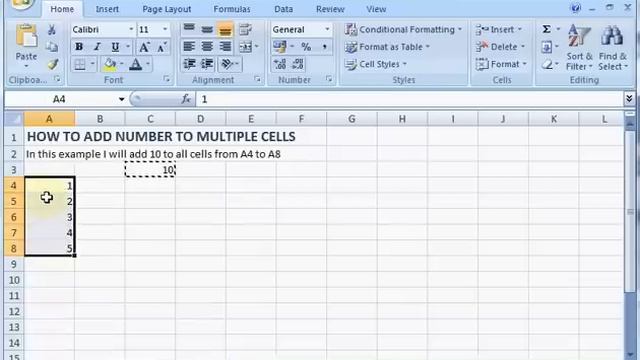
Task: Toggle Bold formatting
Action: click(x=79, y=47)
